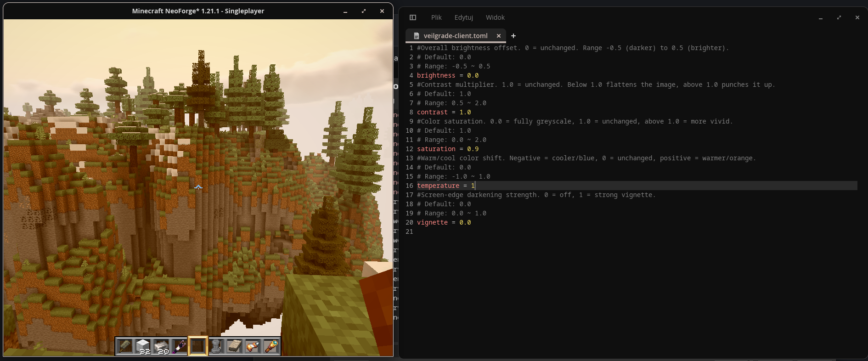Image resolution: width=868 pixels, height=361 pixels.
Task: Click the "brightness" key on line 4
Action: point(436,75)
